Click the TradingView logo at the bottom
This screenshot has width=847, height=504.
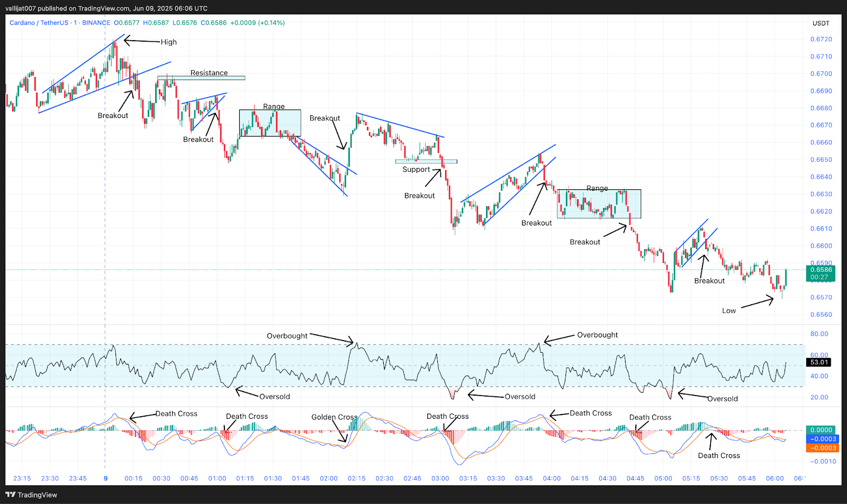click(x=31, y=494)
